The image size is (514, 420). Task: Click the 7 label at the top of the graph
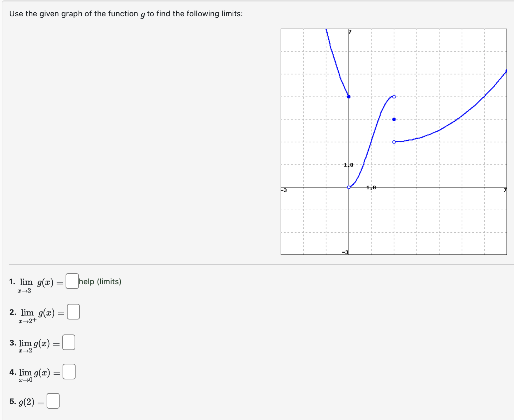tap(350, 32)
